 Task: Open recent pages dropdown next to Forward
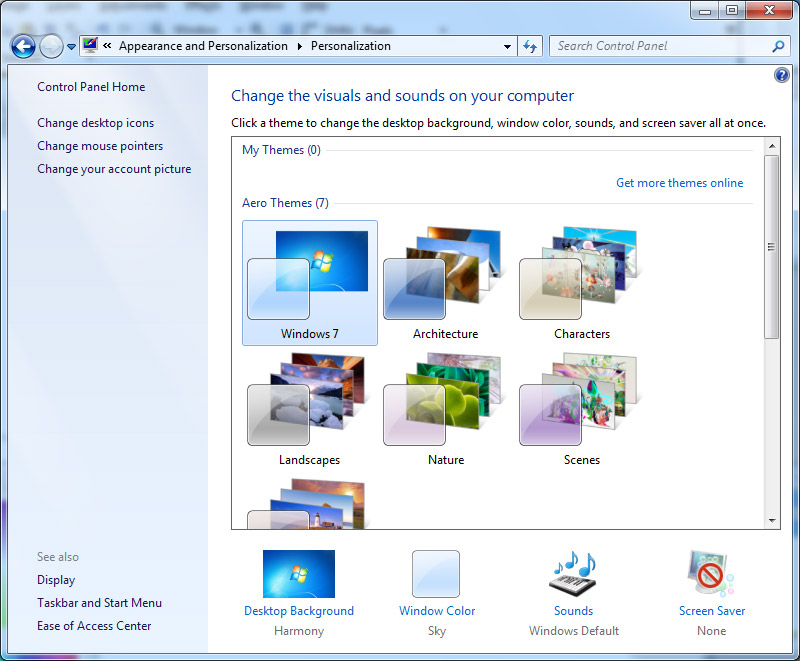click(71, 47)
